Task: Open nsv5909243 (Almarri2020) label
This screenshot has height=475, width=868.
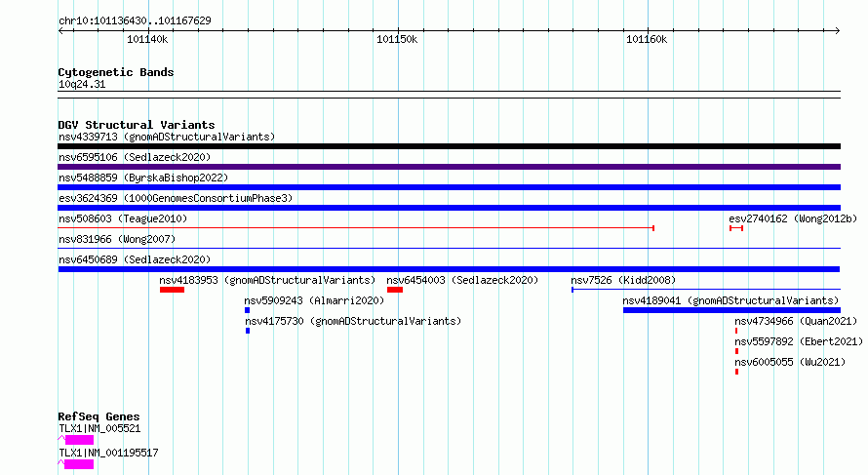Action: [x=314, y=300]
